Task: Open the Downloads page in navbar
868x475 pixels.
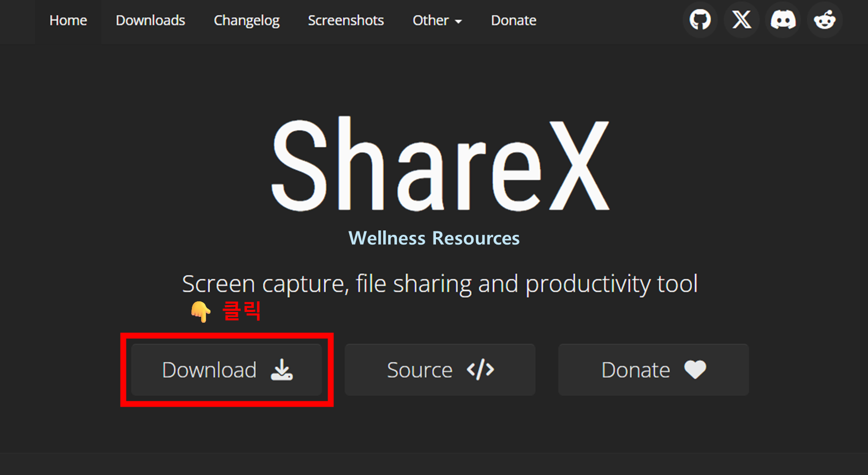Action: point(150,21)
